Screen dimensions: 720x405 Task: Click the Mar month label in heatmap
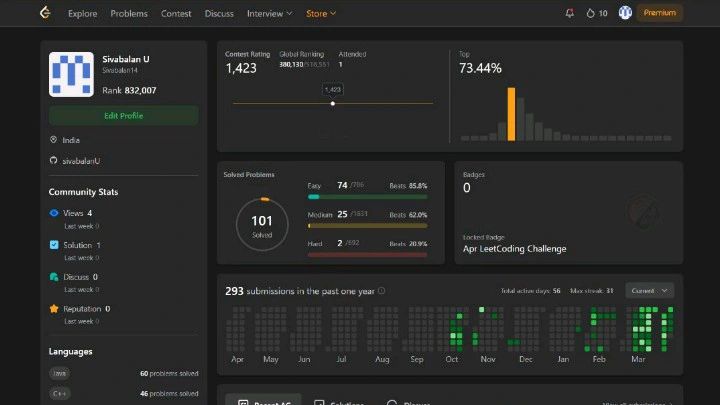[x=638, y=359]
